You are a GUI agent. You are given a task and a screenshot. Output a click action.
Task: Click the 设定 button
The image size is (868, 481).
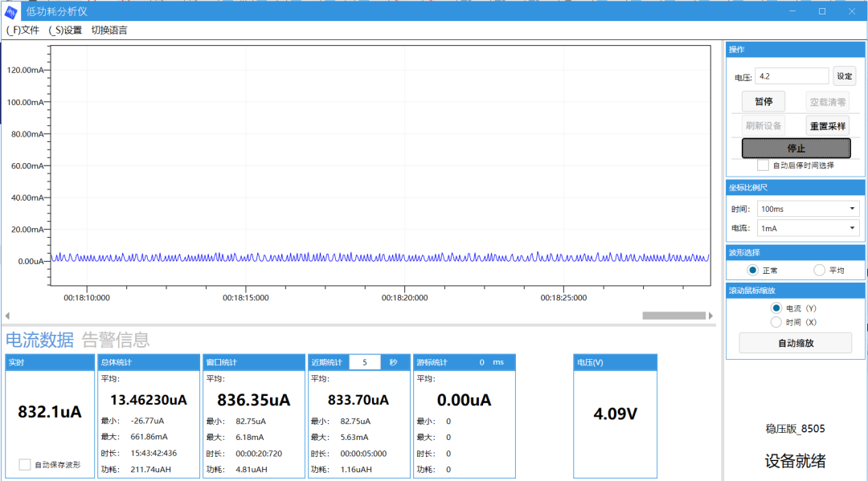(x=844, y=76)
